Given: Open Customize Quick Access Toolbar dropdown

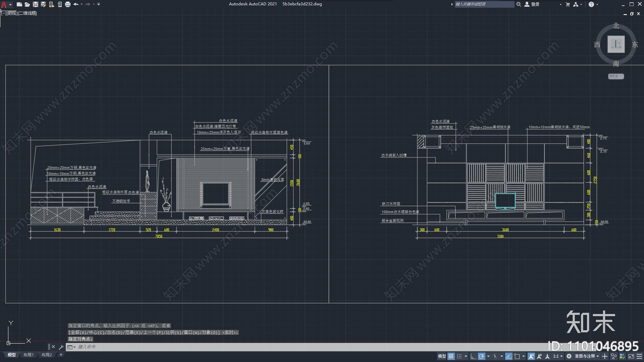Looking at the screenshot, I should tap(99, 4).
